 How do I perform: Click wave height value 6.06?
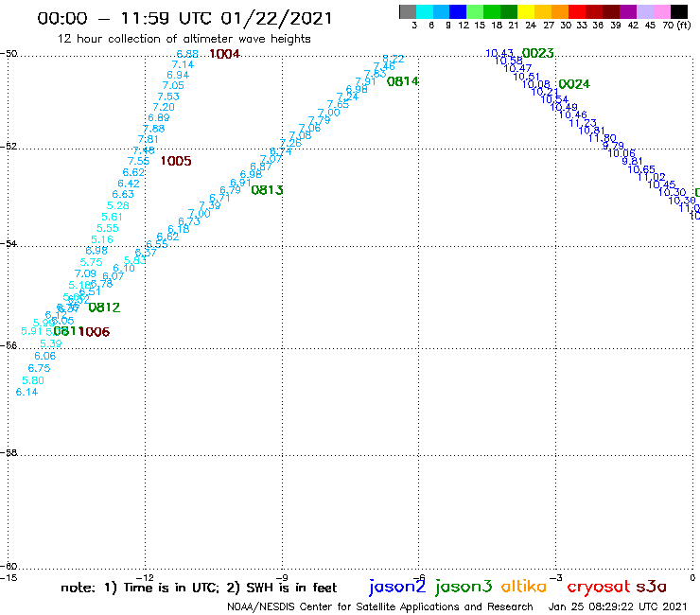[x=45, y=356]
